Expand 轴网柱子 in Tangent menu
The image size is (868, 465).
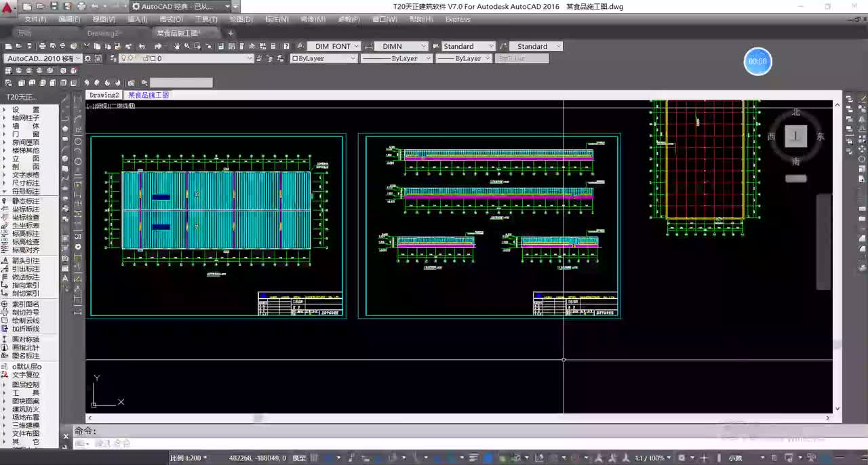pos(26,118)
